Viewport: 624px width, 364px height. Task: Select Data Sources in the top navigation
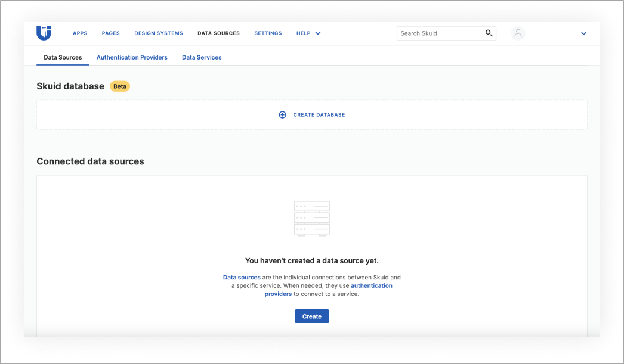[x=218, y=33]
